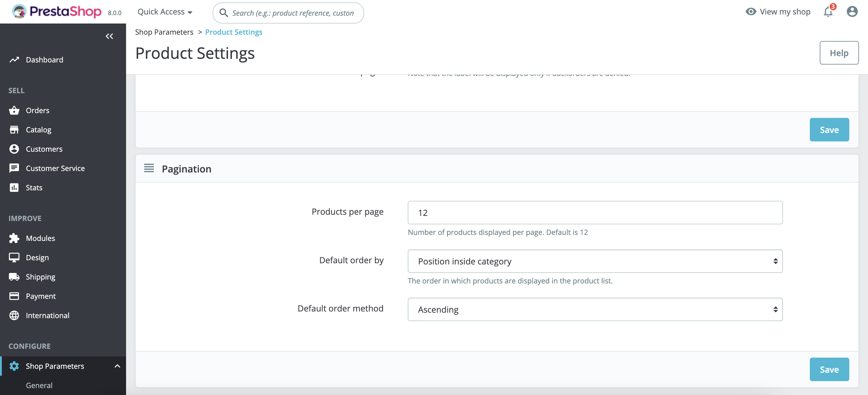
Task: Open the user profile avatar icon
Action: (852, 12)
